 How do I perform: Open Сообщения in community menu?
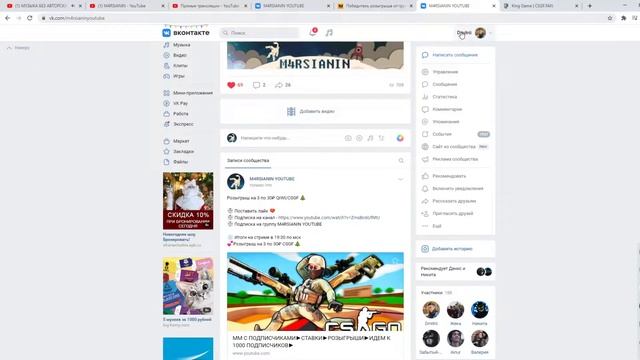[444, 84]
